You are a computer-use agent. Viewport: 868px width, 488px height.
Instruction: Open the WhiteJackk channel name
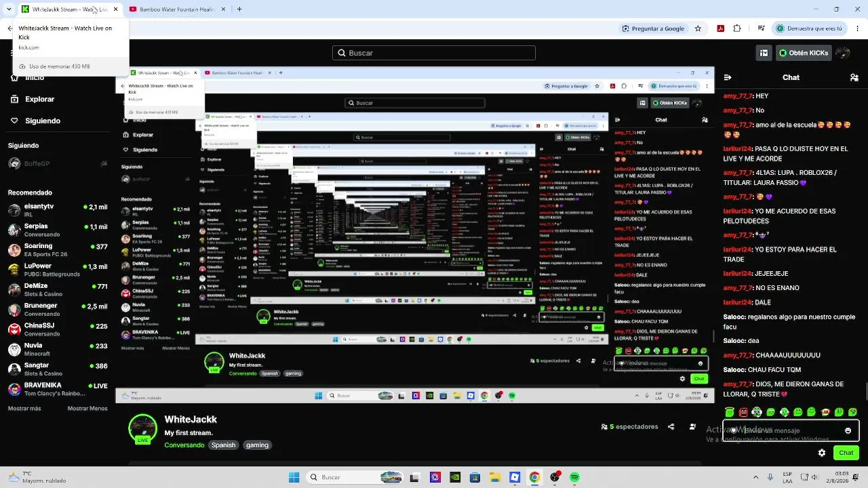(x=191, y=420)
